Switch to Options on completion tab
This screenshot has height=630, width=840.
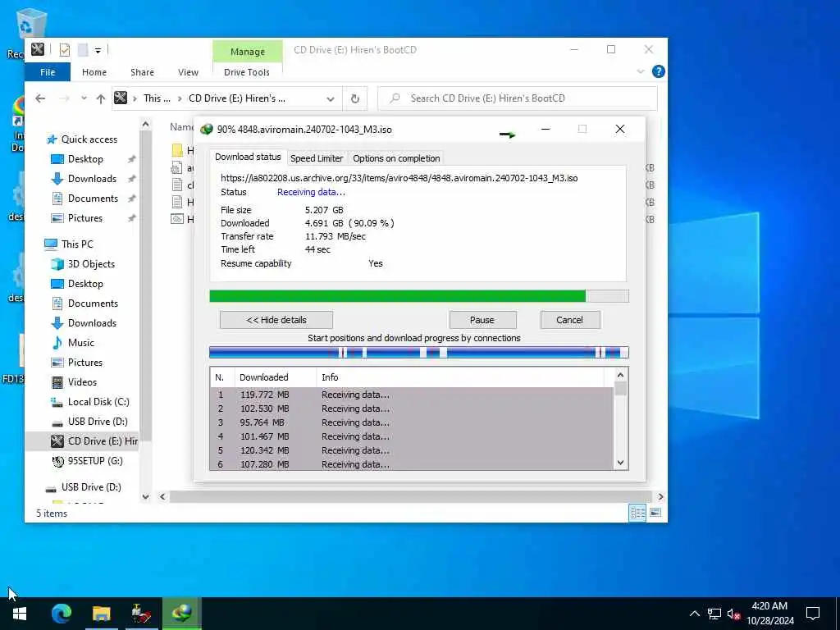396,158
